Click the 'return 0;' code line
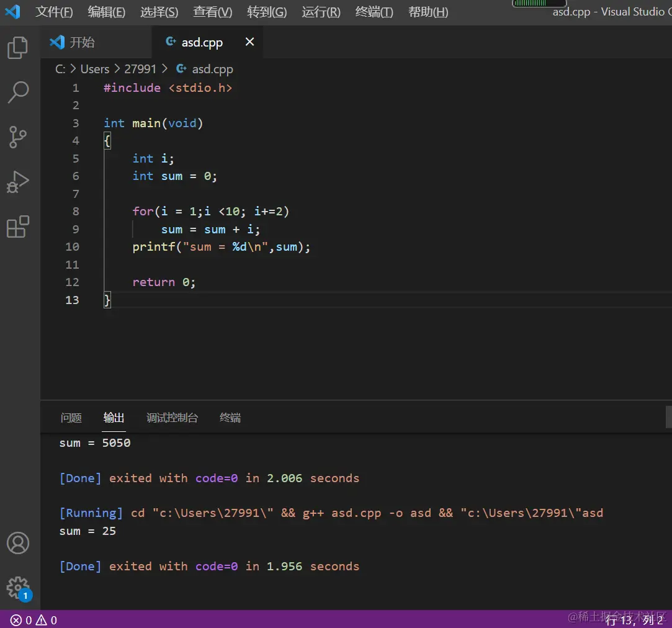The height and width of the screenshot is (628, 672). (164, 282)
